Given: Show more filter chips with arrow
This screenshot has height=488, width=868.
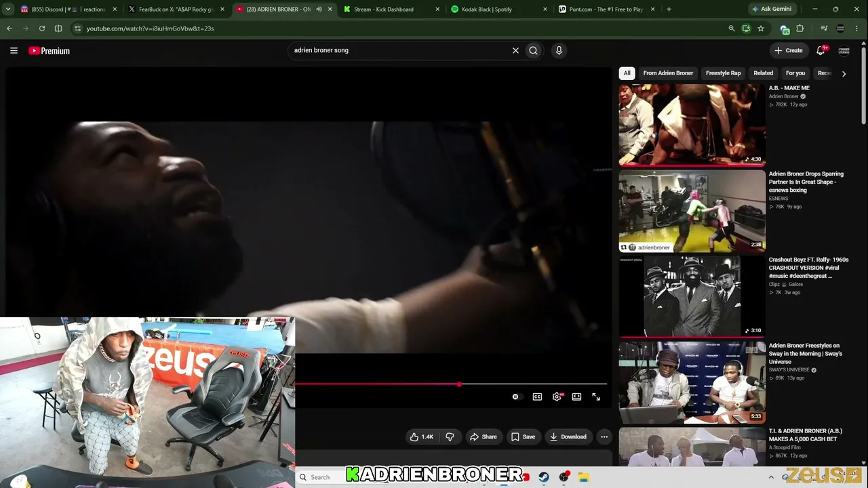Looking at the screenshot, I should coord(844,73).
